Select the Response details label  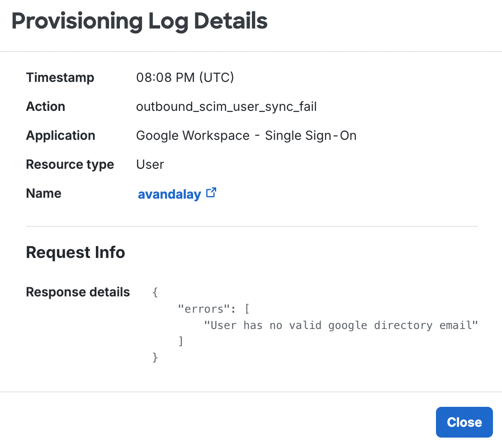(78, 292)
